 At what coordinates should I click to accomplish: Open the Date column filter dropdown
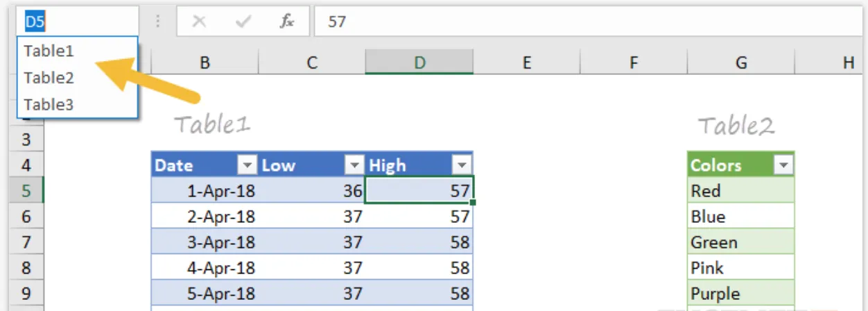coord(247,165)
